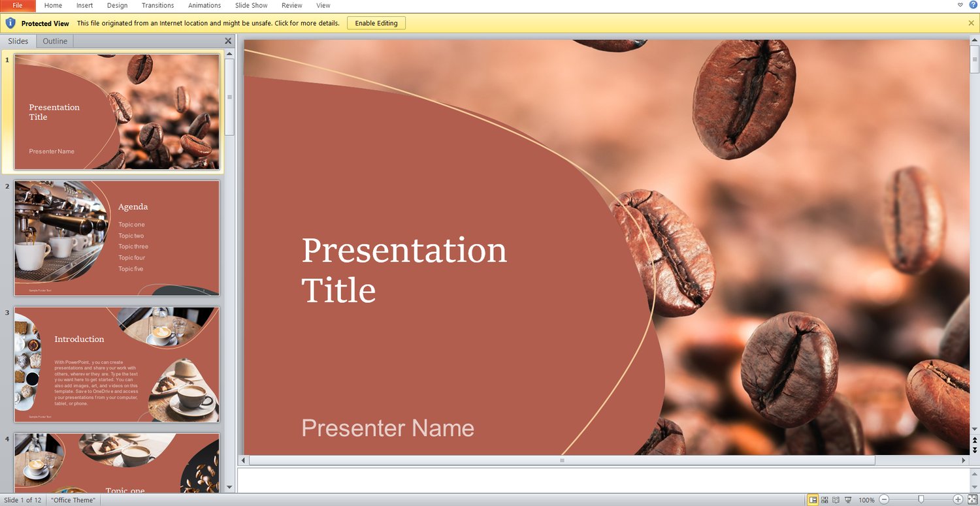The height and width of the screenshot is (506, 980).
Task: Open the Animations ribbon tab
Action: pyautogui.click(x=204, y=5)
